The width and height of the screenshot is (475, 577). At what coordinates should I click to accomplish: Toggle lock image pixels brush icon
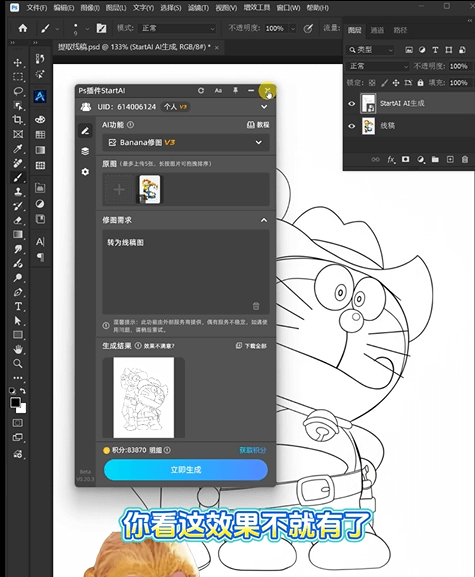click(x=384, y=83)
